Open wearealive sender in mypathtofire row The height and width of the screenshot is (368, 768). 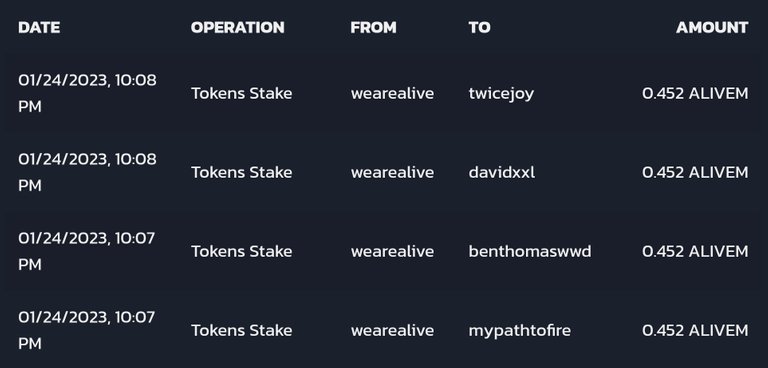point(392,331)
